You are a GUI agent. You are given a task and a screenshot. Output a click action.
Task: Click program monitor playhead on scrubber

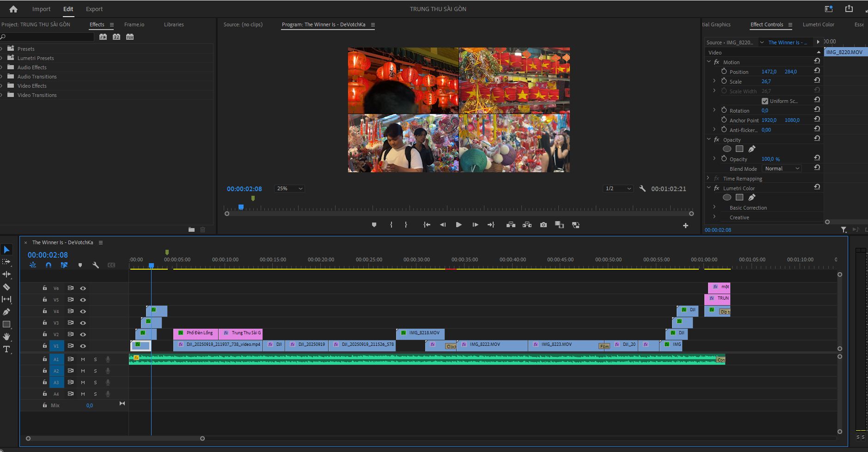[241, 207]
